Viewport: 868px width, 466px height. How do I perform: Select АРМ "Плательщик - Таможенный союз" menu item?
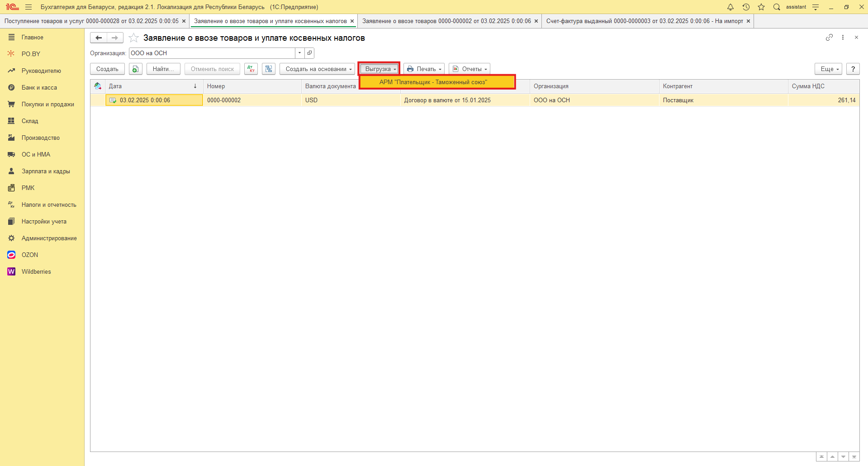pos(433,82)
